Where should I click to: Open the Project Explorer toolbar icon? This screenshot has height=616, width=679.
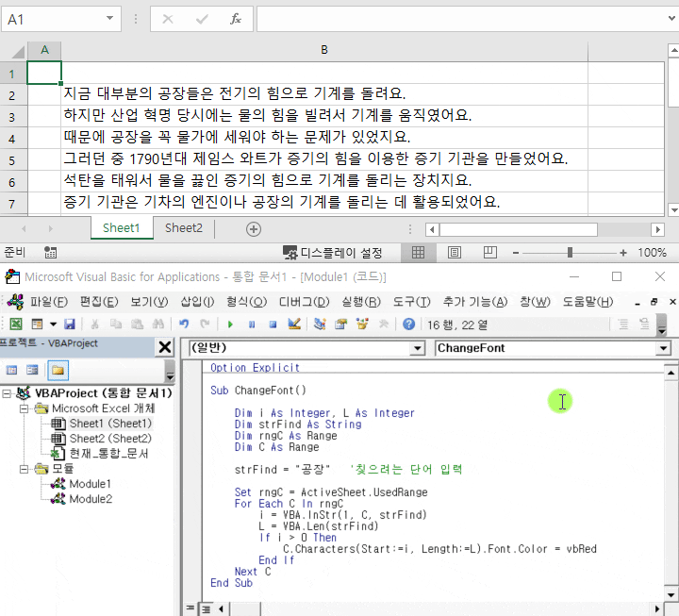coord(320,324)
